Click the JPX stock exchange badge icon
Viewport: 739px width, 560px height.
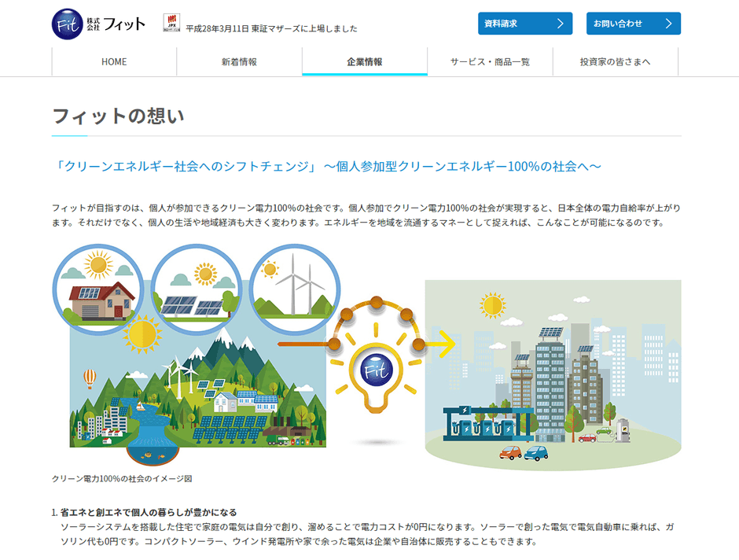tap(170, 21)
